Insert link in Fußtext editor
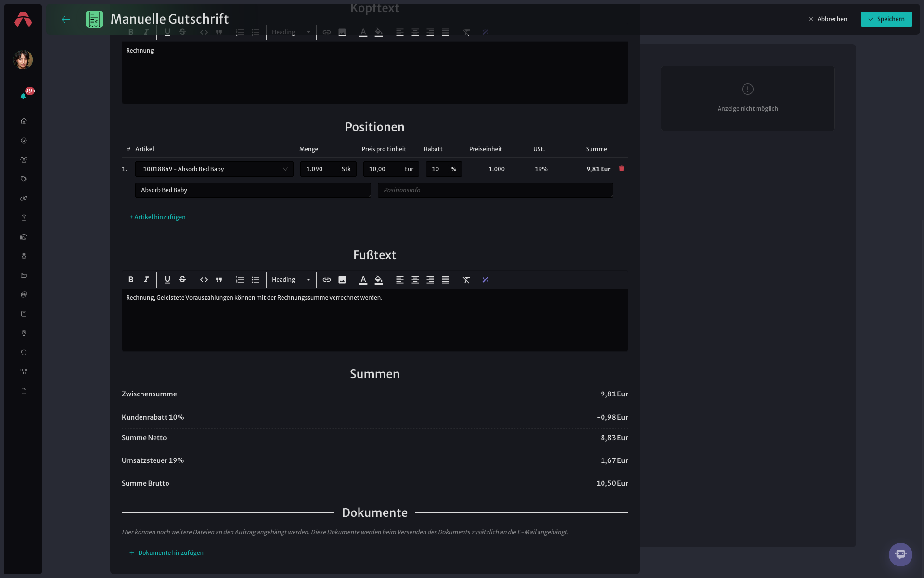The image size is (924, 578). [327, 280]
